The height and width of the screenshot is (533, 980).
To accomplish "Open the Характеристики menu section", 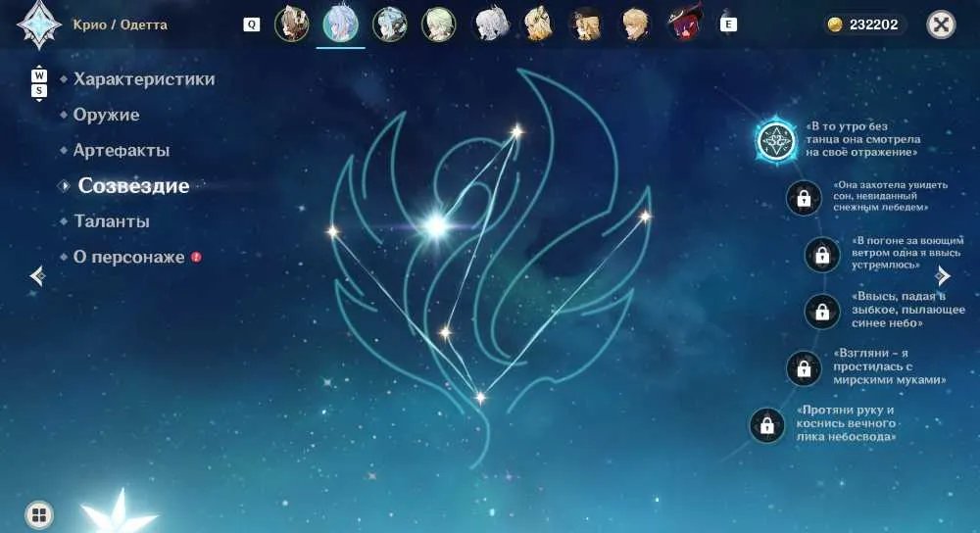I will click(x=144, y=79).
